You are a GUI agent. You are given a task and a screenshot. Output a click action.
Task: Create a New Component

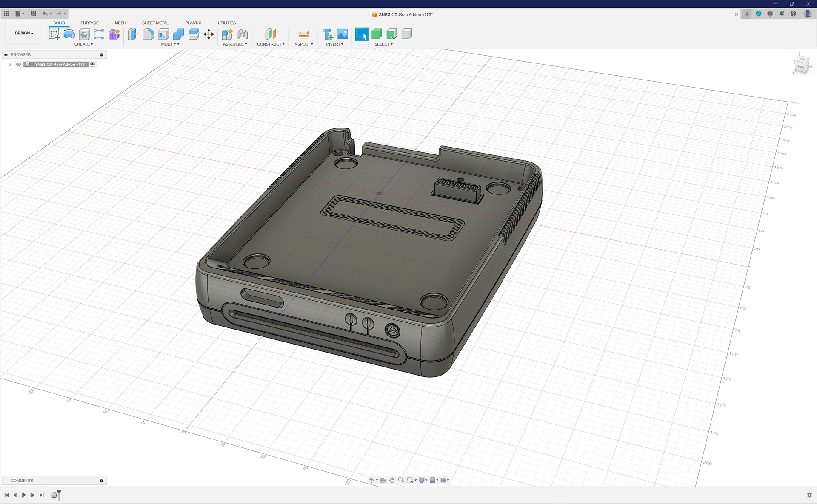point(227,34)
